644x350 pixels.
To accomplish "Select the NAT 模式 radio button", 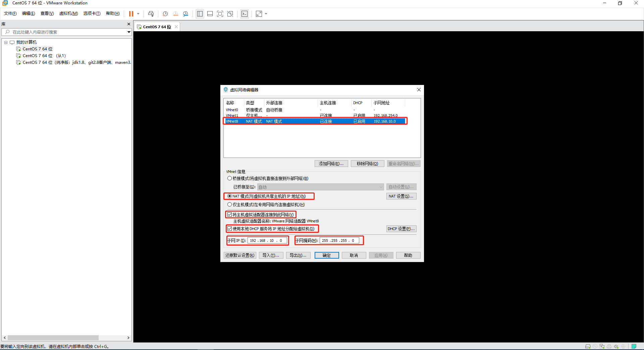I will point(229,196).
